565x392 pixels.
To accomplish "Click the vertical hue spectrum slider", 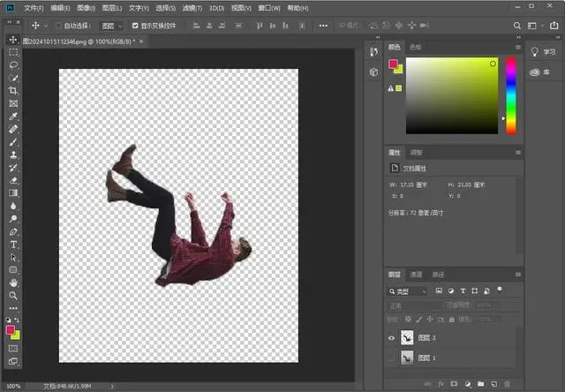I will [x=510, y=95].
